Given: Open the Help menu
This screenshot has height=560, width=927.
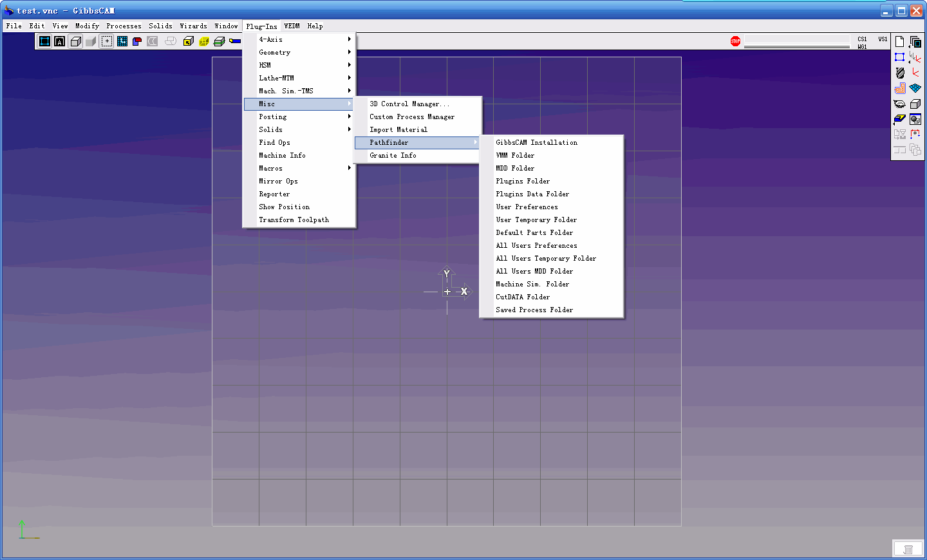Looking at the screenshot, I should (x=315, y=26).
